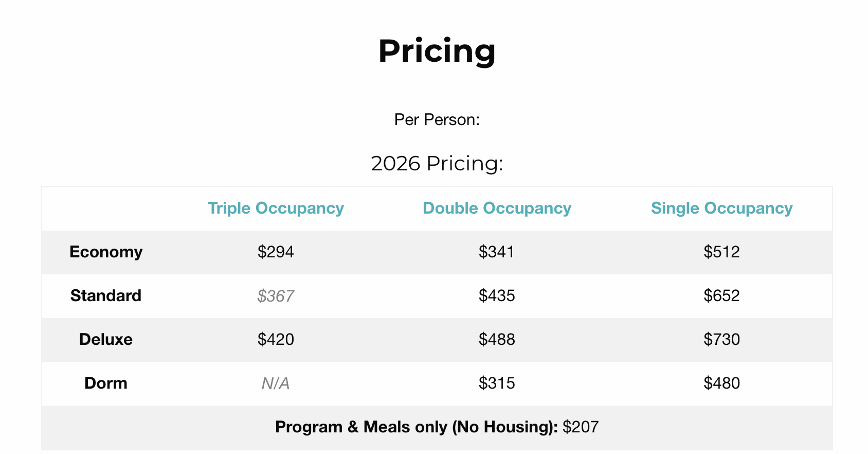Click the Pricing heading
The height and width of the screenshot is (454, 868).
(x=437, y=51)
